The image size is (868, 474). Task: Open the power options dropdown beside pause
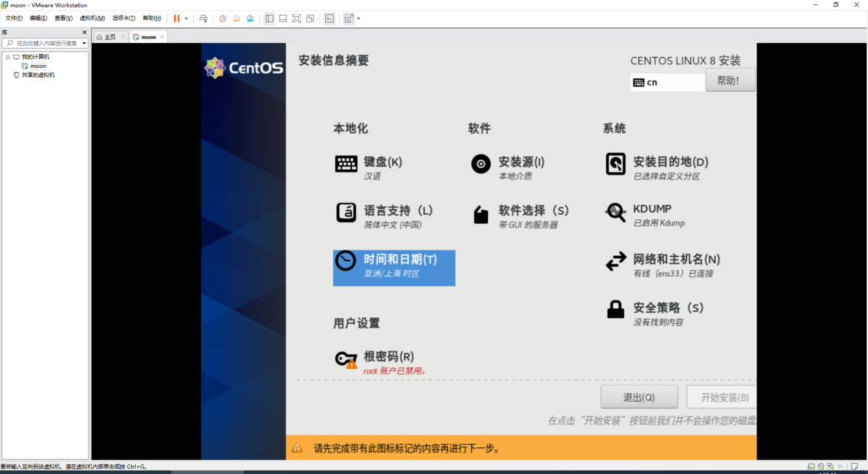pyautogui.click(x=186, y=18)
